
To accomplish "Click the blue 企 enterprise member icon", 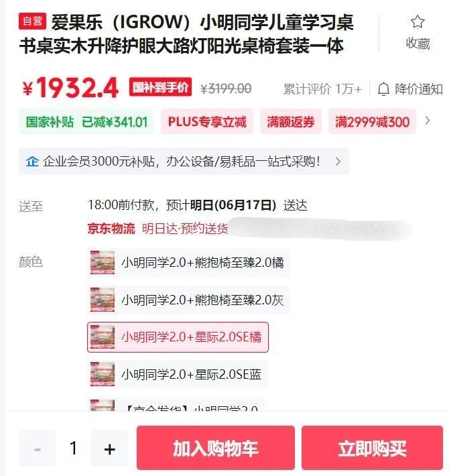I will [32, 162].
